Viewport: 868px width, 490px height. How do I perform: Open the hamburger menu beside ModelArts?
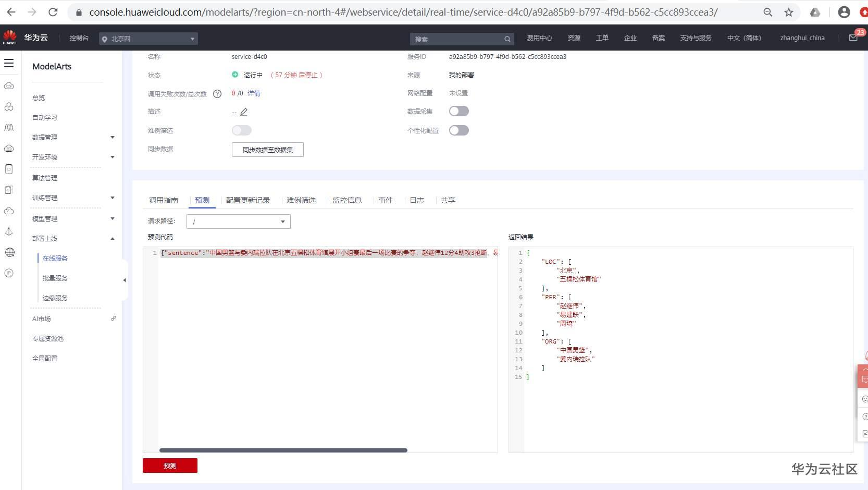click(x=9, y=63)
